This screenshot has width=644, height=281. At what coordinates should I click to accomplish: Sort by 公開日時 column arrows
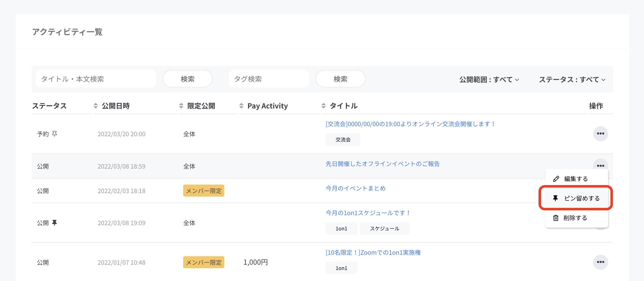point(95,106)
